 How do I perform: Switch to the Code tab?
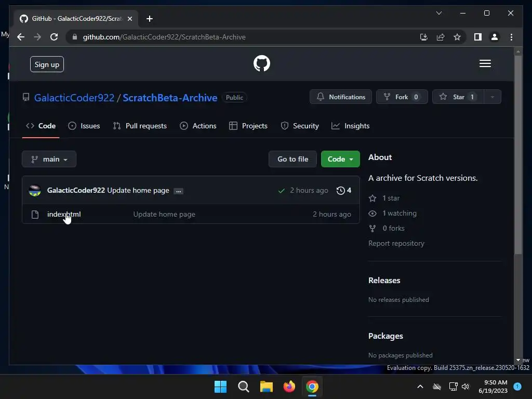click(x=41, y=126)
